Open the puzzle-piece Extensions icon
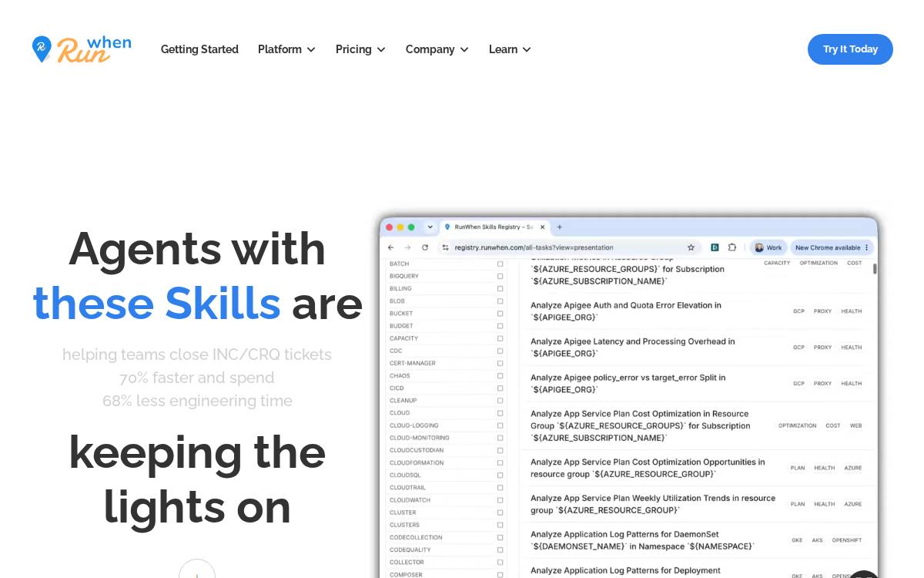924x578 pixels. point(731,247)
